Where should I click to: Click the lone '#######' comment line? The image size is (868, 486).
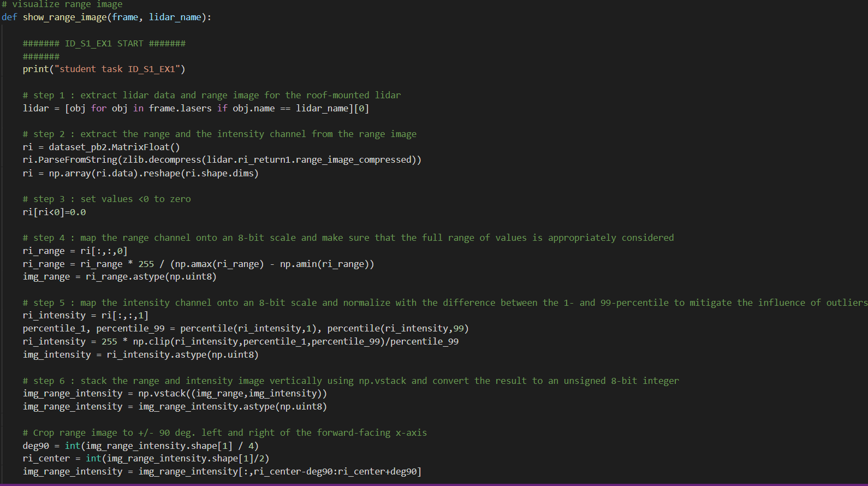(41, 57)
